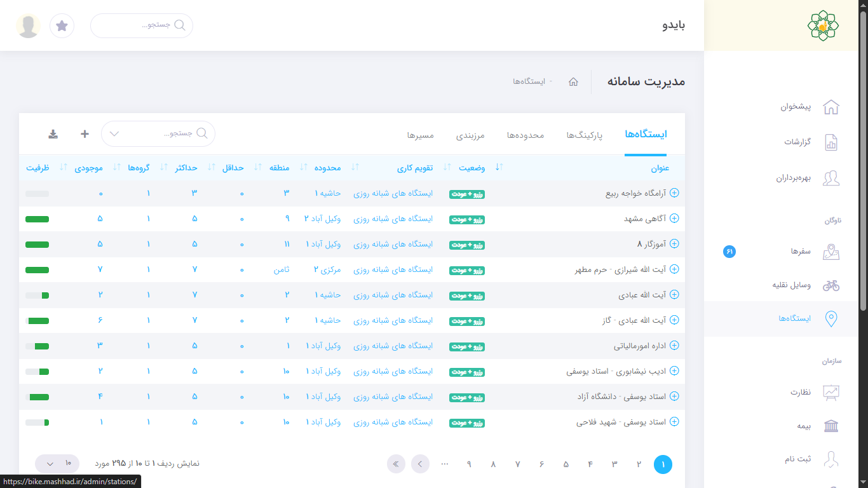Image resolution: width=868 pixels, height=488 pixels.
Task: Click the home icon in breadcrumb
Action: (x=573, y=82)
